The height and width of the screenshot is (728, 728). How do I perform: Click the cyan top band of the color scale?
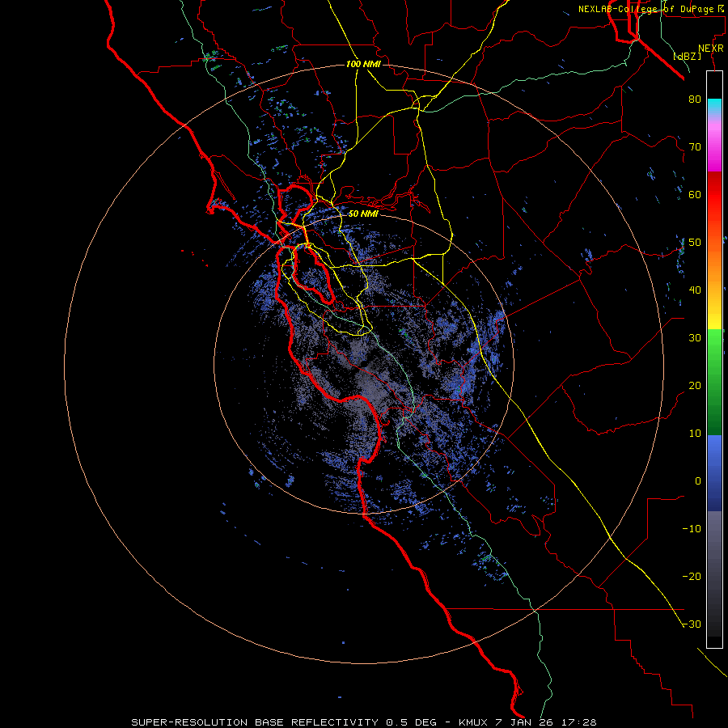(714, 107)
